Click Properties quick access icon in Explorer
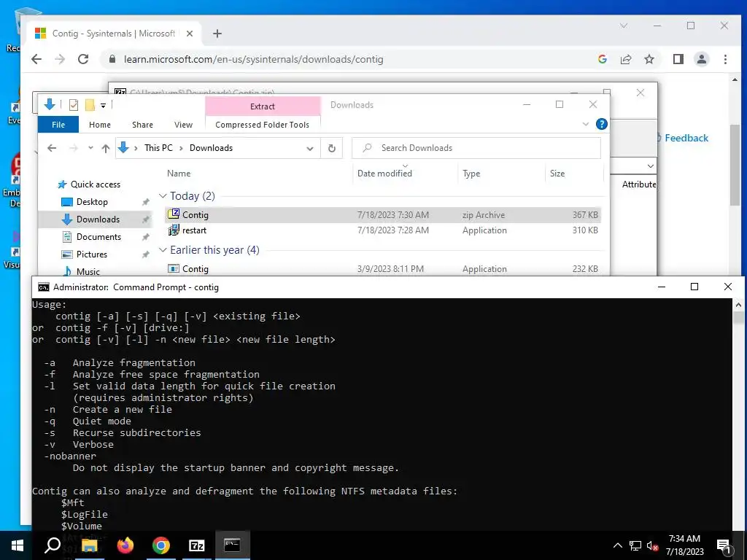The height and width of the screenshot is (560, 747). [74, 105]
